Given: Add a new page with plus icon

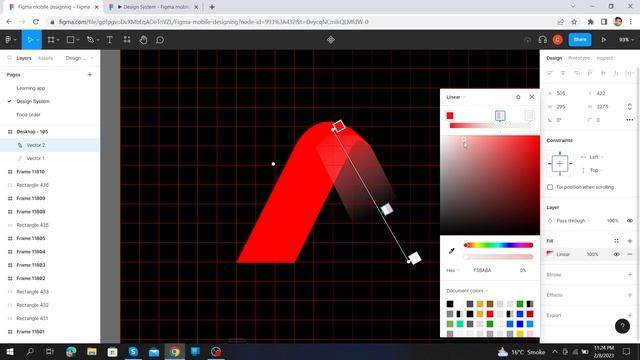Looking at the screenshot, I should 90,75.
